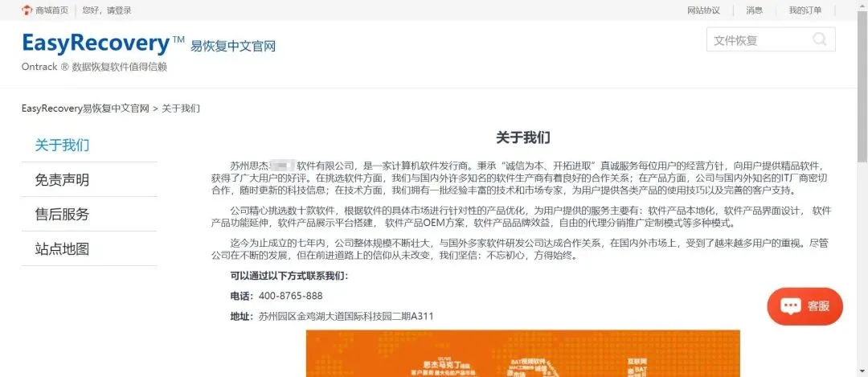Click the 易恢复中文官网 logo text
The image size is (868, 377).
click(232, 46)
